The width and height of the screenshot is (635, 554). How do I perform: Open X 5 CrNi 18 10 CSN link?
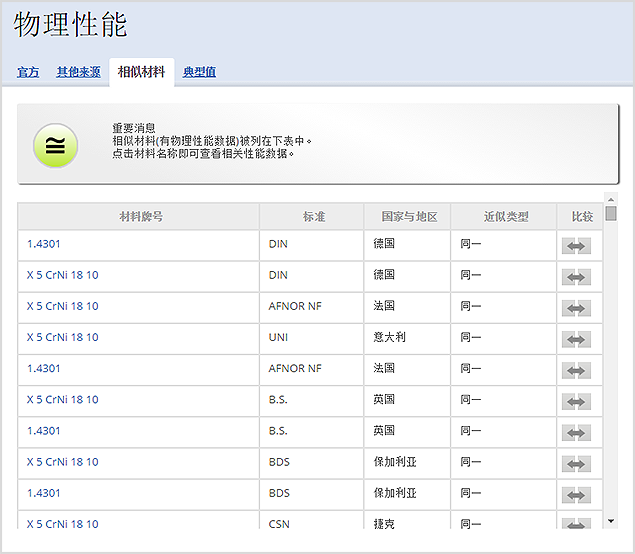tap(63, 523)
